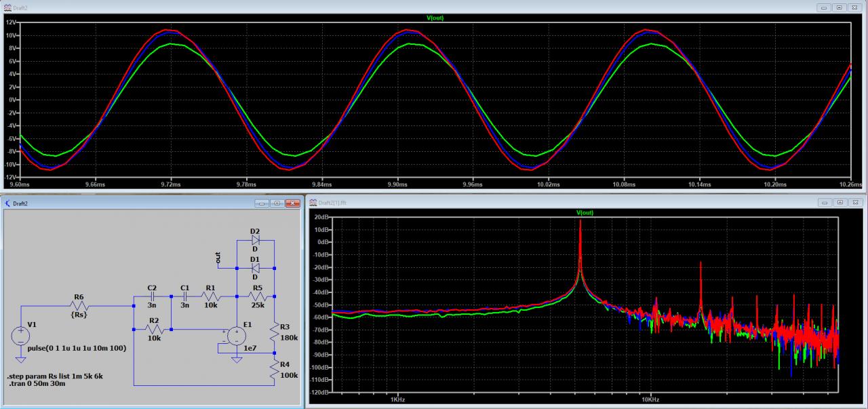Click the .step param Rs list directive
The image size is (868, 409).
click(55, 376)
